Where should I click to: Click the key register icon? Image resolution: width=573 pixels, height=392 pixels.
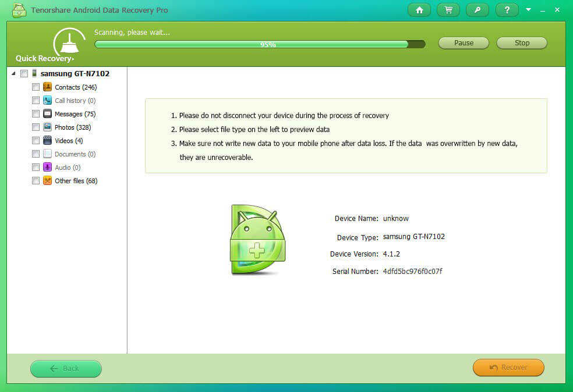477,10
